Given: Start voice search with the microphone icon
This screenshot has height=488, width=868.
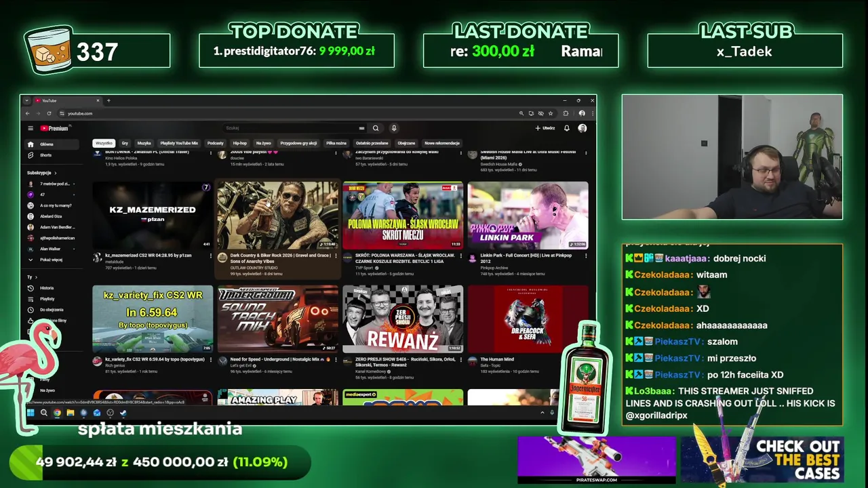Looking at the screenshot, I should (x=393, y=128).
